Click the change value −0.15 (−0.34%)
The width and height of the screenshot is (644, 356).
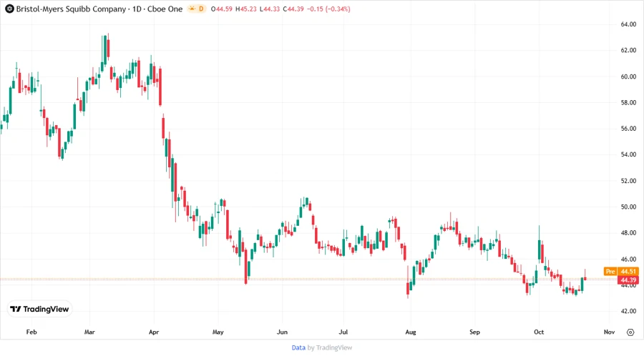pyautogui.click(x=328, y=9)
